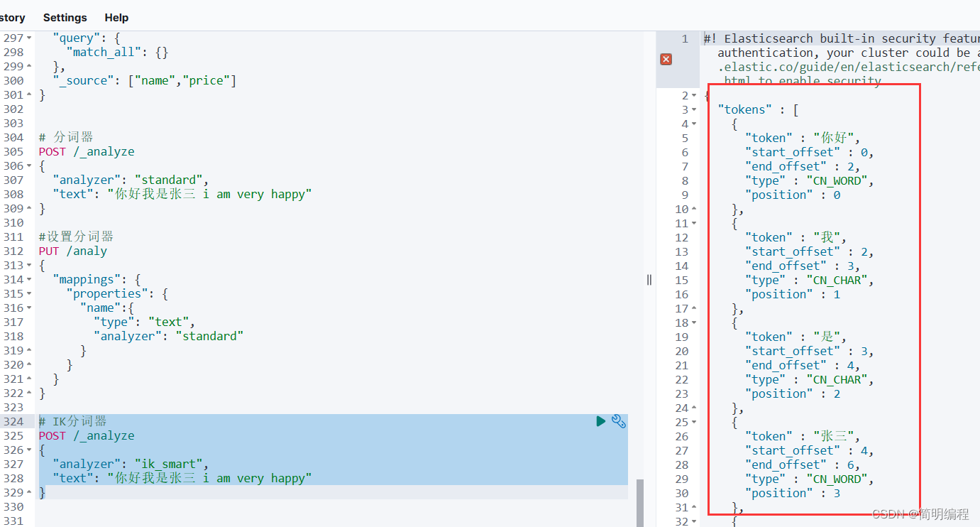Click "analyzer": "standard" on line 318

tap(169, 336)
